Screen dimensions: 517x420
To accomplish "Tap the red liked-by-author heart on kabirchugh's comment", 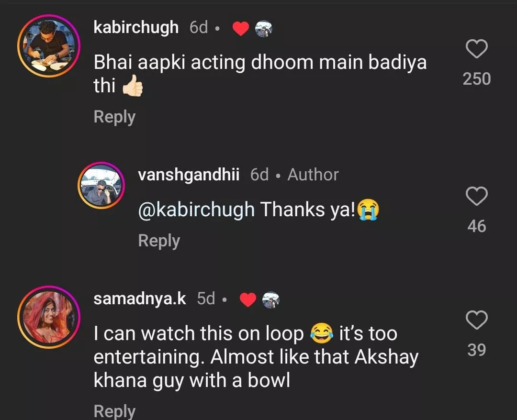I will pyautogui.click(x=240, y=29).
